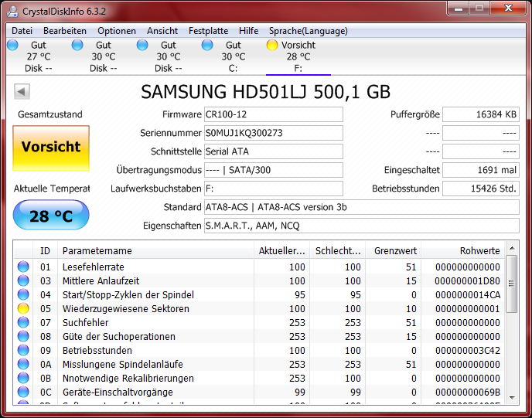Click the Laufwerksbuchstaben field F:
532x418 pixels.
point(274,189)
